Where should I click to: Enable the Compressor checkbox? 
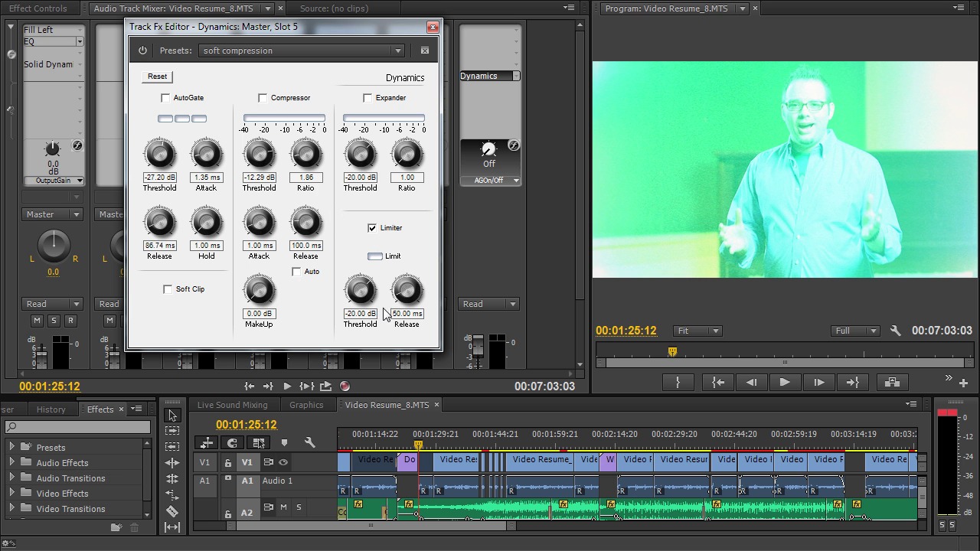point(263,98)
